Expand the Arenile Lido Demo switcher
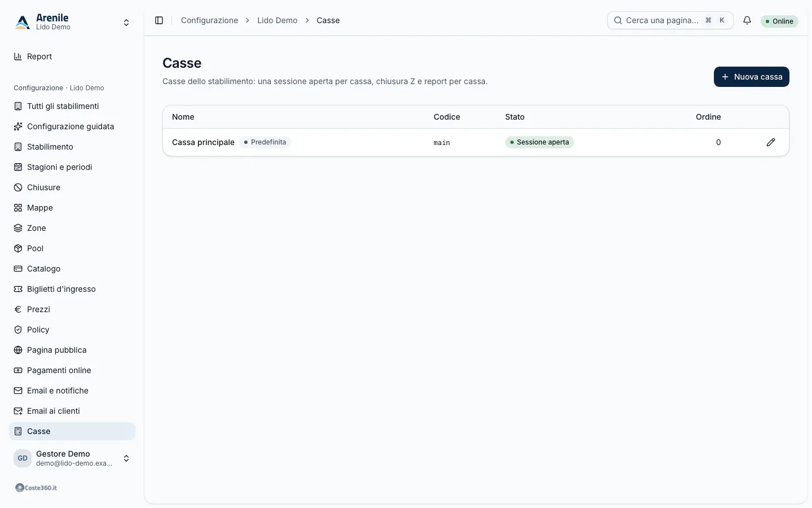This screenshot has height=508, width=812. pyautogui.click(x=72, y=23)
